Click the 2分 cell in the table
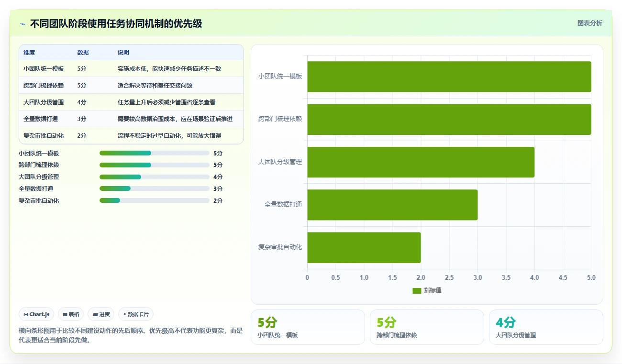 82,136
